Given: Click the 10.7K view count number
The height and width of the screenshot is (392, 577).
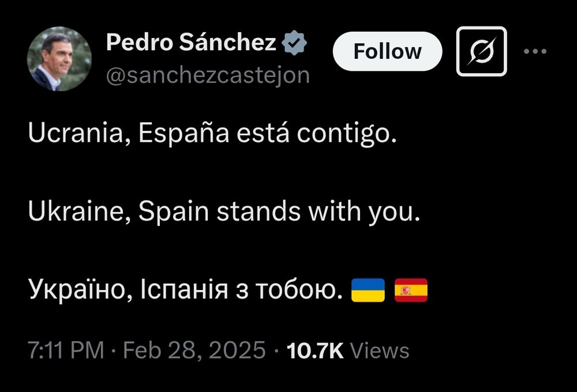Looking at the screenshot, I should pos(315,350).
